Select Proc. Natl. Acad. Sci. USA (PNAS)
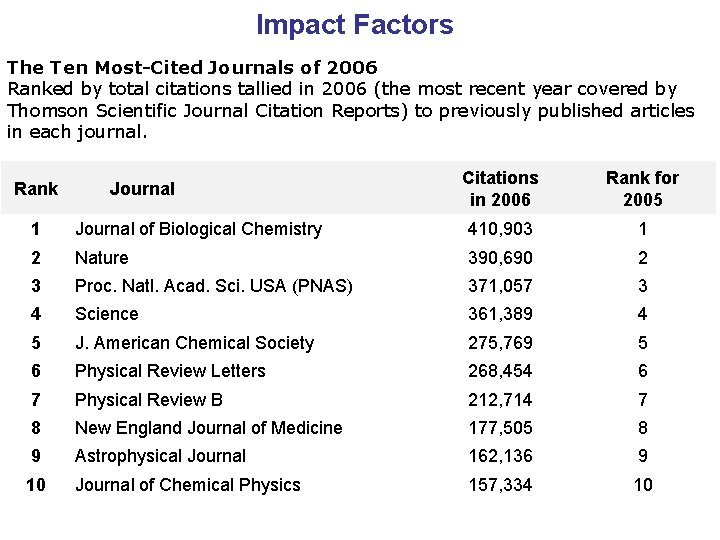Image resolution: width=720 pixels, height=540 pixels. pos(214,286)
